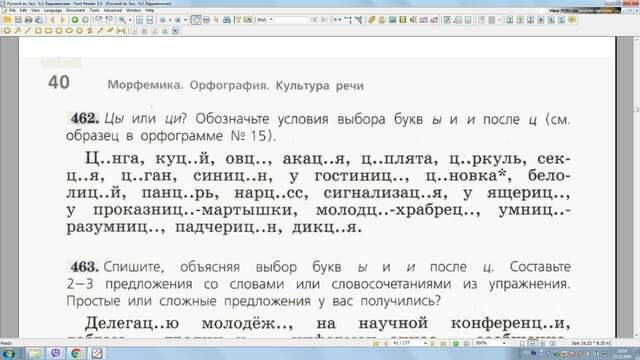Click the page number field in status bar
Screen dimensions: 640x360
[407, 344]
